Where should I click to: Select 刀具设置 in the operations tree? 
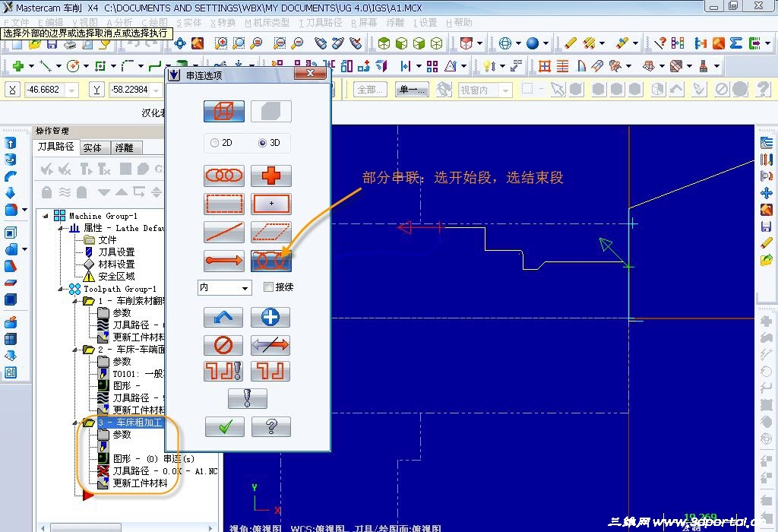(116, 252)
